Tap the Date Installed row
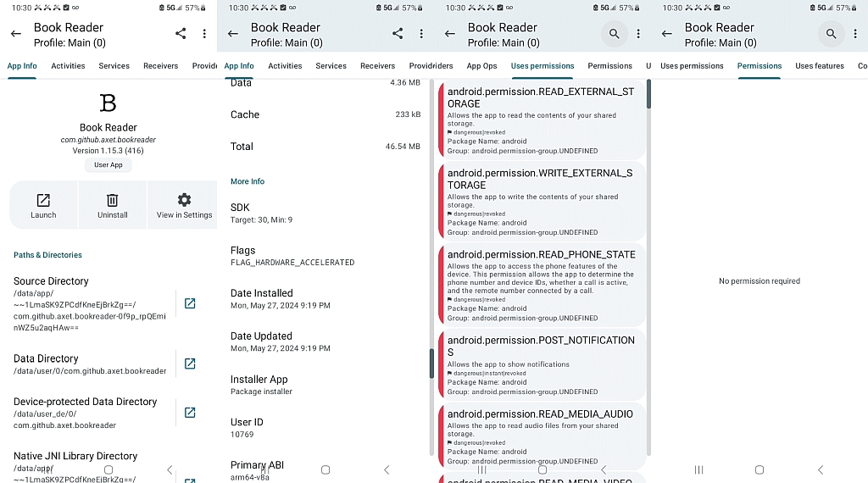868x483 pixels. 325,299
